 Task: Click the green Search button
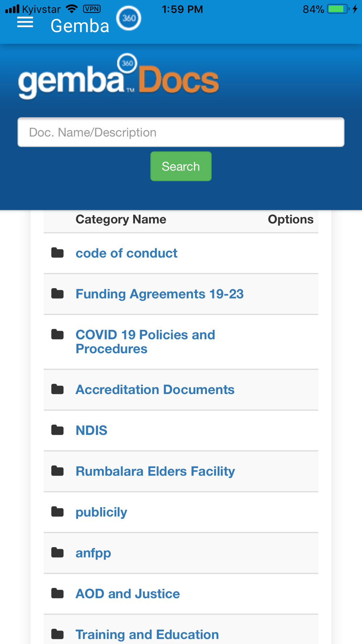[181, 166]
